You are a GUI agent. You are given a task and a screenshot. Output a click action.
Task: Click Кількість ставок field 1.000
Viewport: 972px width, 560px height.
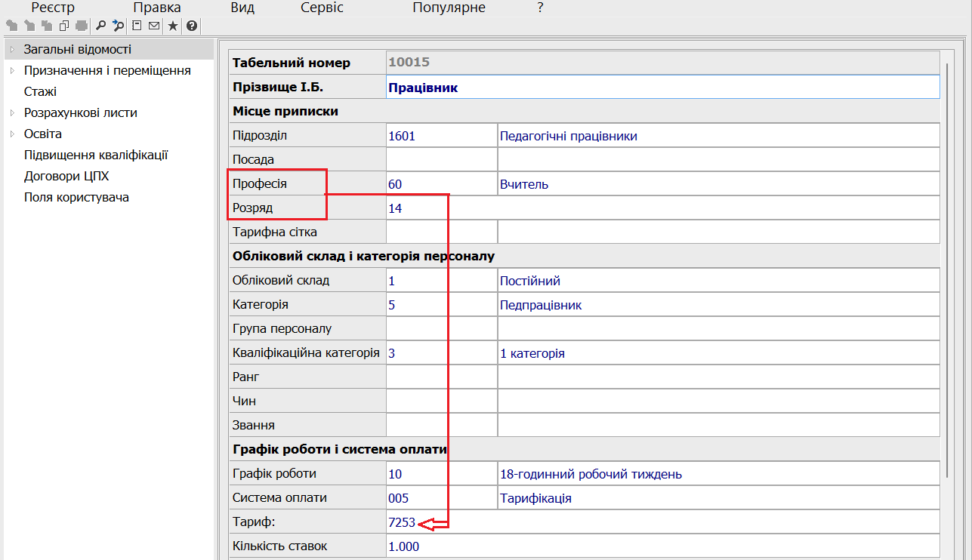(x=662, y=546)
